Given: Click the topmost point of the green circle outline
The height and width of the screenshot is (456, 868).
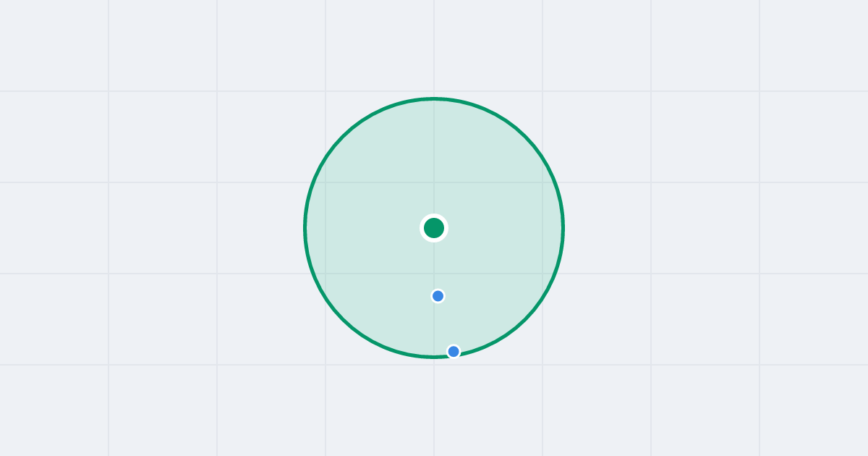Looking at the screenshot, I should click(434, 98).
